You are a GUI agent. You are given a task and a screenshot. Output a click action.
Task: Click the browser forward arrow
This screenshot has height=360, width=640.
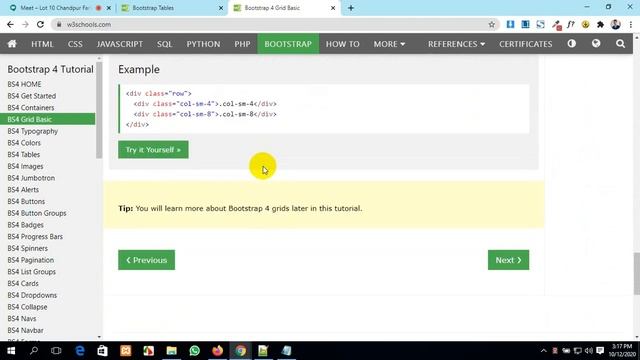point(25,24)
